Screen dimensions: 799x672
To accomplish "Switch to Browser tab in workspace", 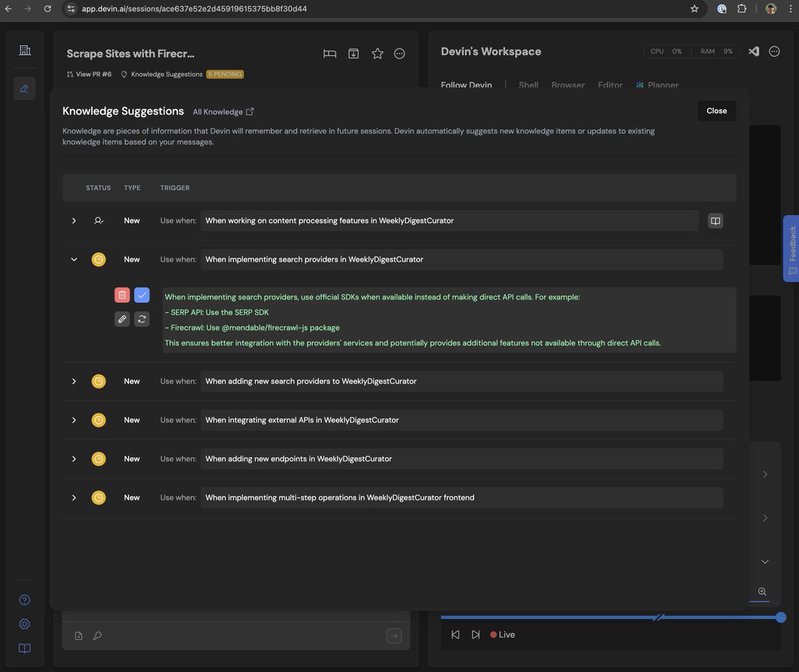I will (568, 84).
